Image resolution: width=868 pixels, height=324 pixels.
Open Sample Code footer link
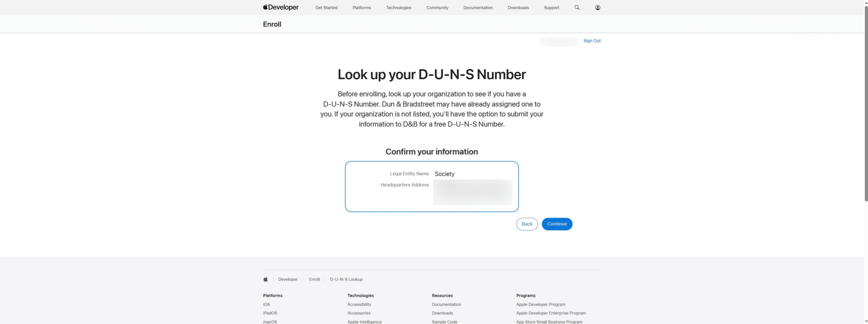(x=445, y=322)
